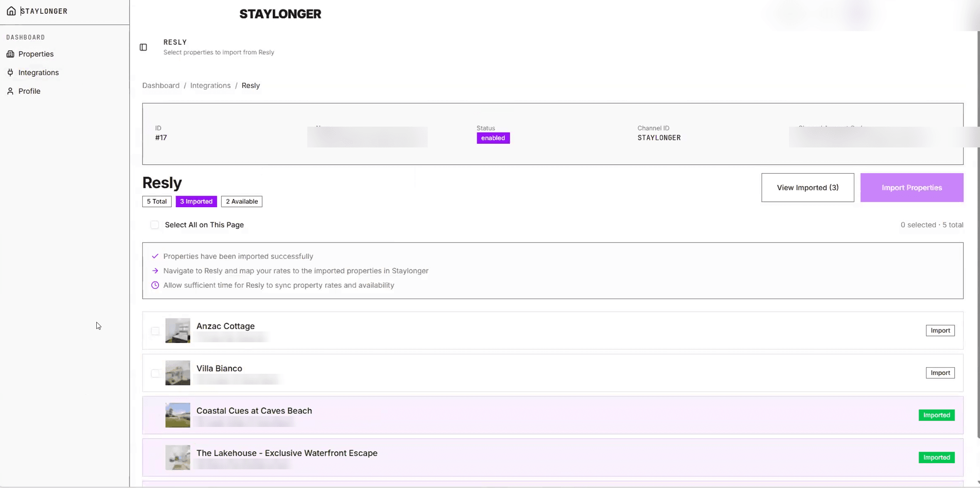This screenshot has height=488, width=980.
Task: Import the Anzac Cottage property
Action: pyautogui.click(x=940, y=331)
